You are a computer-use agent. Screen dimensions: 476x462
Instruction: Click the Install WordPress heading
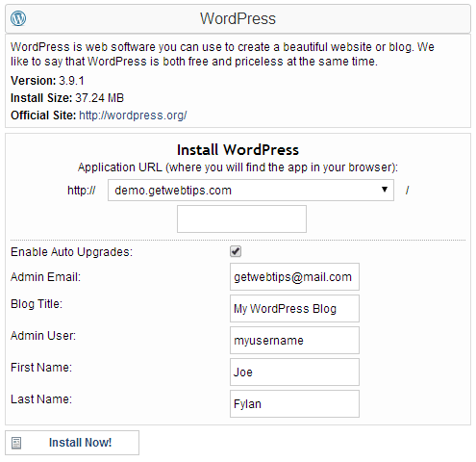tap(238, 150)
